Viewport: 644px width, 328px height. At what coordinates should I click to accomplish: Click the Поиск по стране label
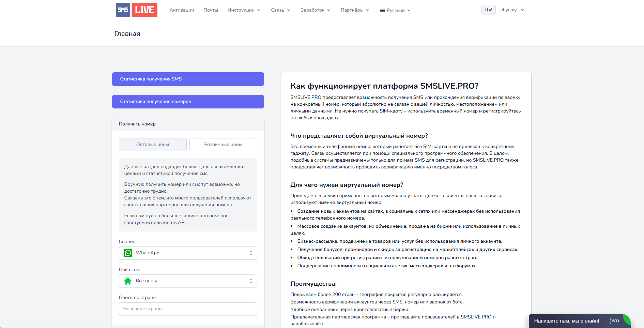coord(137,297)
